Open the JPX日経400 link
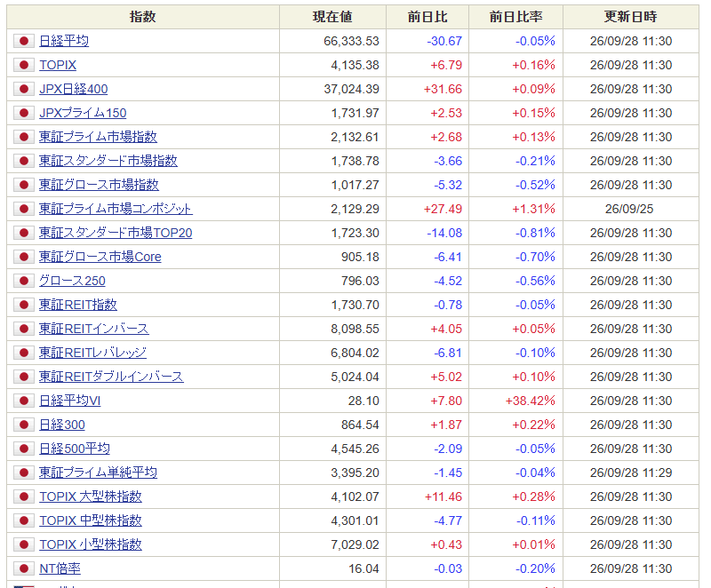Viewport: 711px width, 588px height. [x=74, y=89]
